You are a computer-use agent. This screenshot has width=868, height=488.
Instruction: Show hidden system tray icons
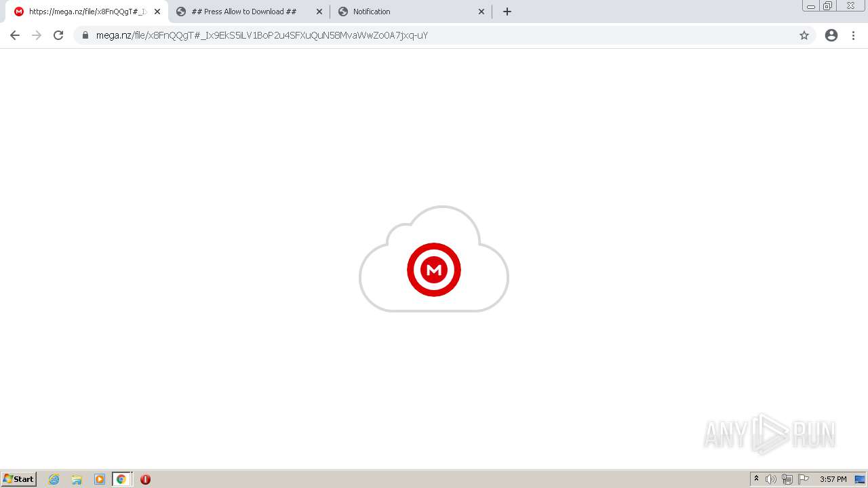click(757, 479)
